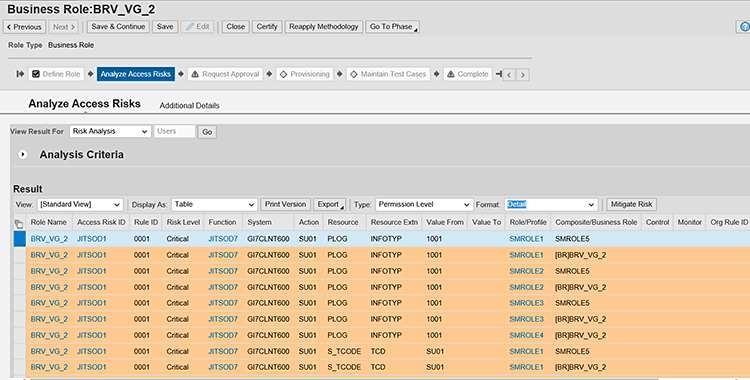Open the Export menu button
The width and height of the screenshot is (750, 380).
coord(330,204)
